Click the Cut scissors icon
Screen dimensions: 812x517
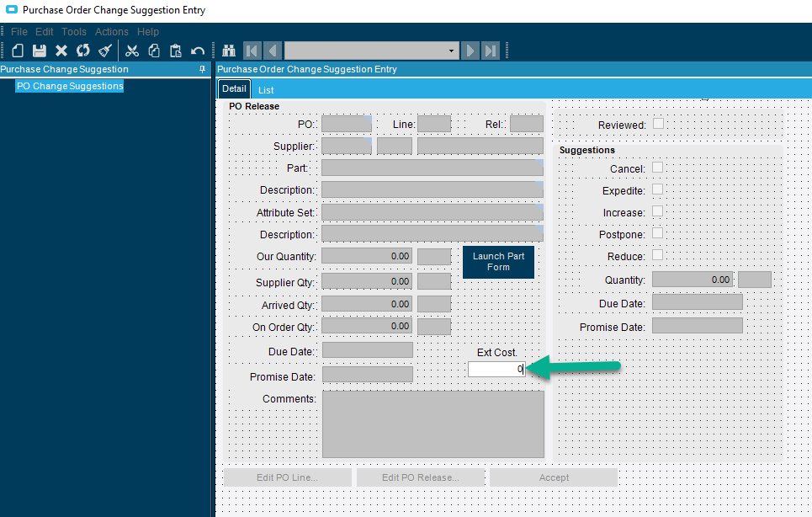(132, 51)
